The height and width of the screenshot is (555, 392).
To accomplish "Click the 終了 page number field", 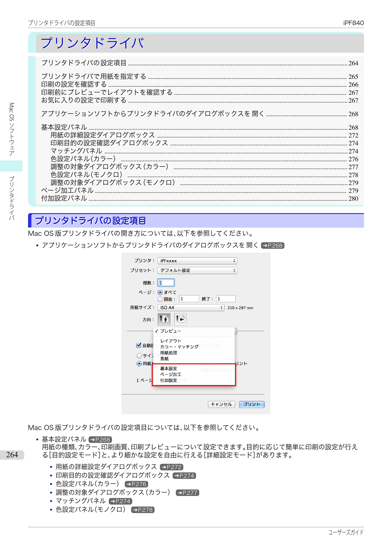I will (x=226, y=299).
